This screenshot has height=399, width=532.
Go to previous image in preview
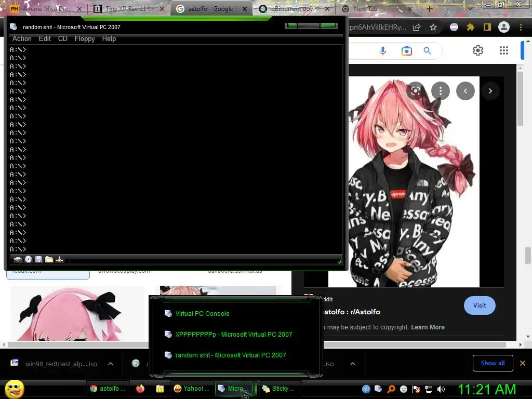tap(465, 91)
